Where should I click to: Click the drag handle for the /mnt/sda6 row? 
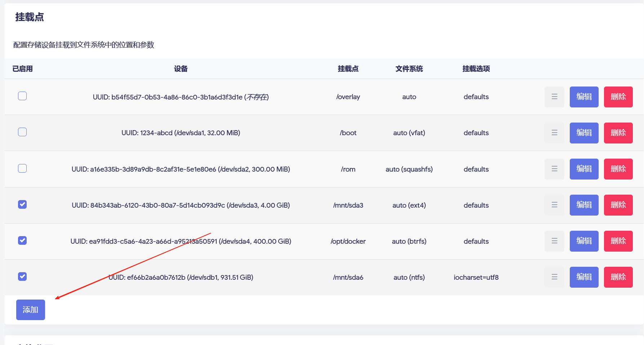click(554, 277)
